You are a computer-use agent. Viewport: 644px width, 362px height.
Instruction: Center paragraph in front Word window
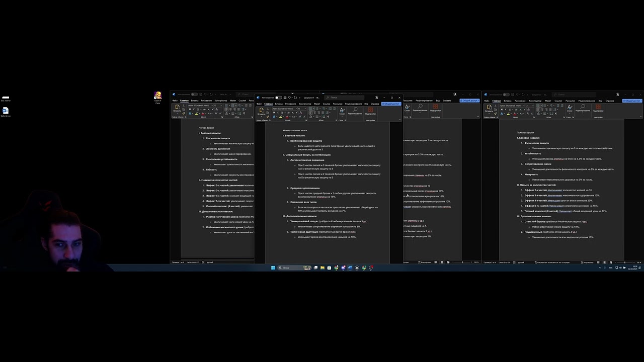tap(314, 113)
